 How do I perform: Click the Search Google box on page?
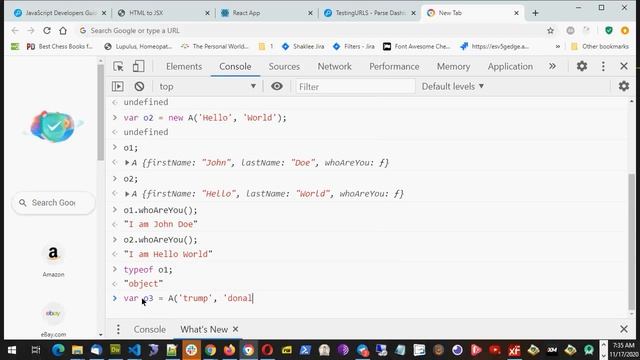tap(53, 203)
